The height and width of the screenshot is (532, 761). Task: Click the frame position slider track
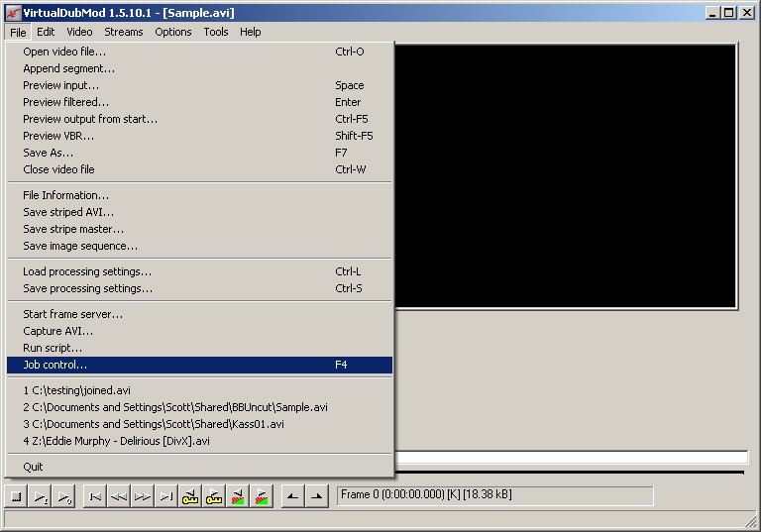pos(571,458)
